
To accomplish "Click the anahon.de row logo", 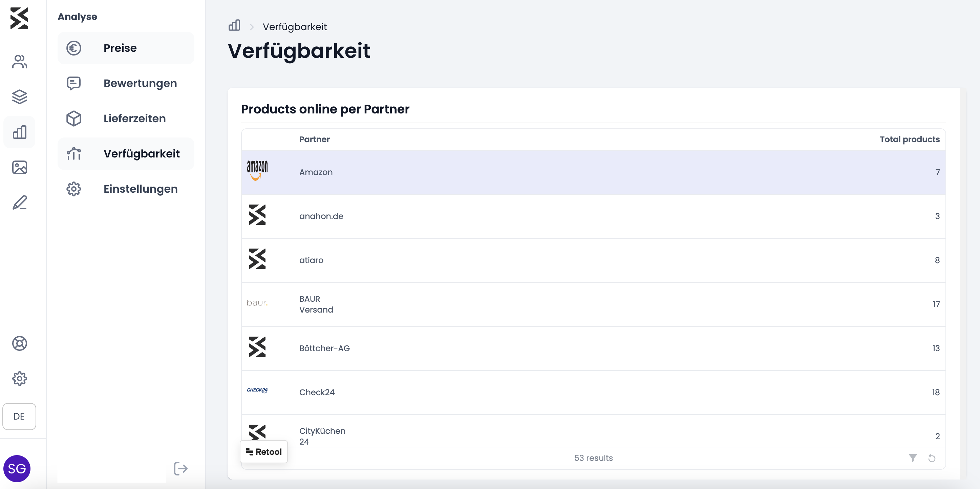I will [257, 215].
